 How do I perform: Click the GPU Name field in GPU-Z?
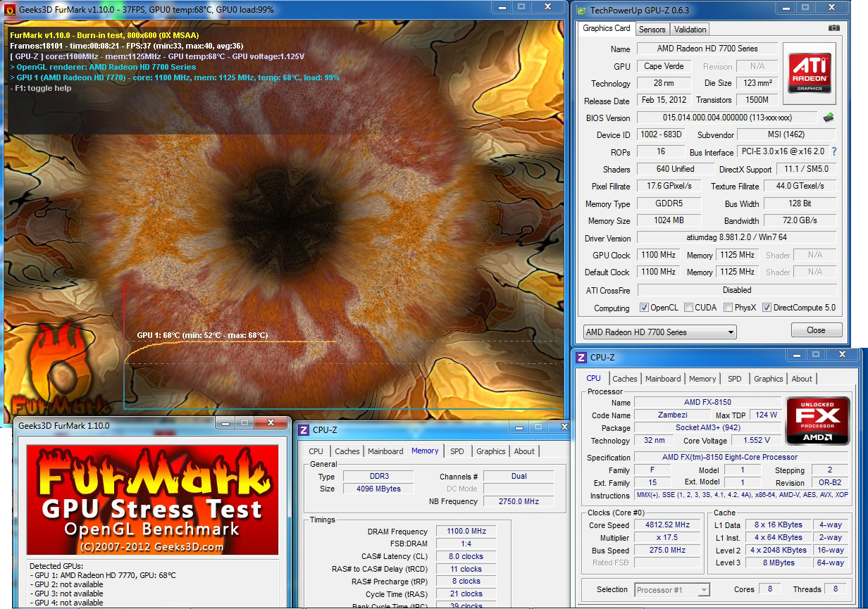coord(707,49)
